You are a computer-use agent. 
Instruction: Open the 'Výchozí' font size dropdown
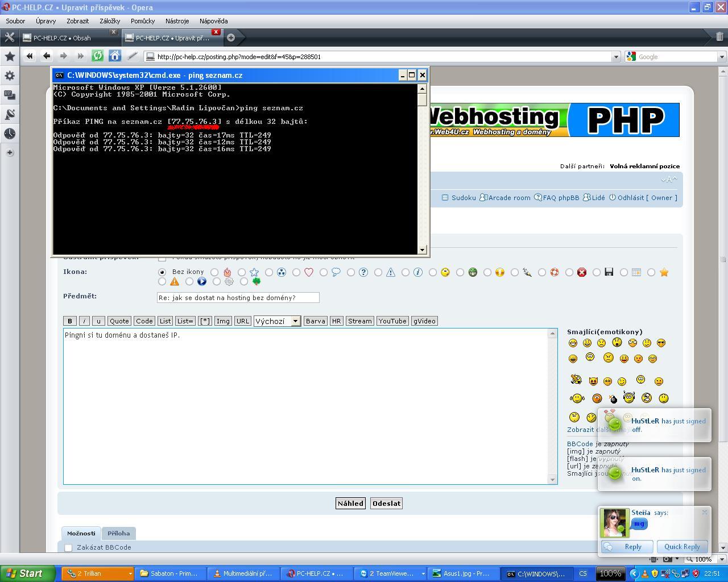[x=277, y=321]
